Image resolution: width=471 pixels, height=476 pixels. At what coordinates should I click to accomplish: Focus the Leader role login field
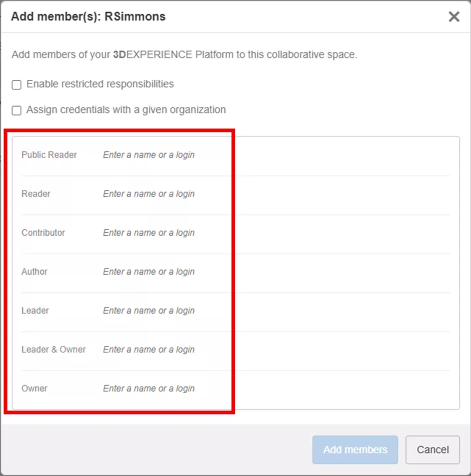coord(149,311)
